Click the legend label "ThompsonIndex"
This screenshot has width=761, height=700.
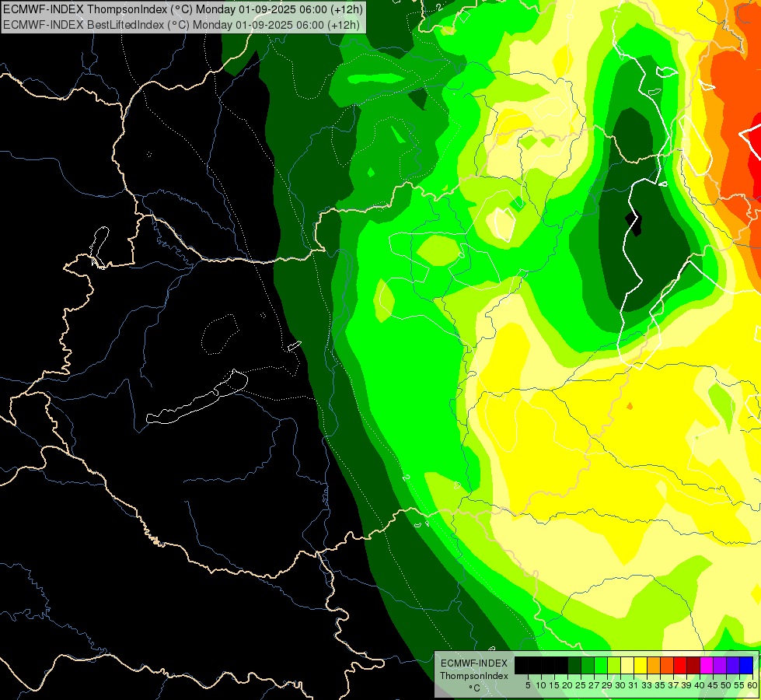coord(474,676)
